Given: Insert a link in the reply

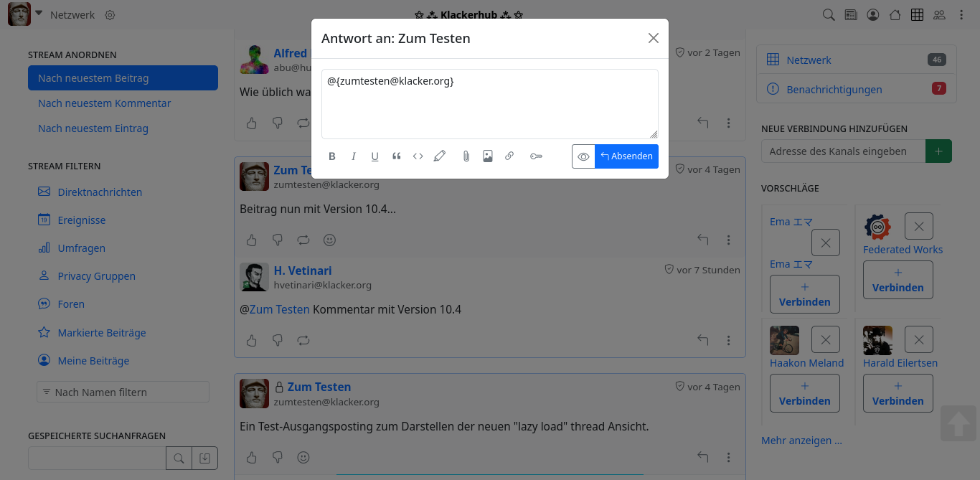Looking at the screenshot, I should 509,156.
